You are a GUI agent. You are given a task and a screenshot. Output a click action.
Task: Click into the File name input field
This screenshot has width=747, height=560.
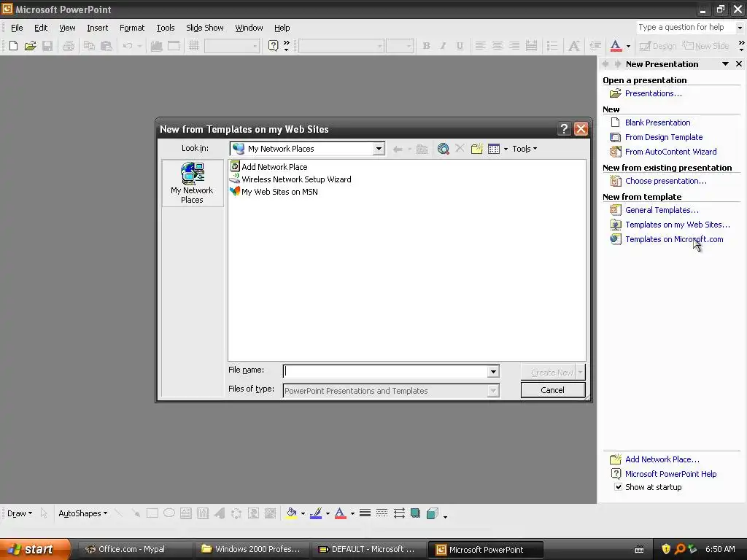[385, 371]
